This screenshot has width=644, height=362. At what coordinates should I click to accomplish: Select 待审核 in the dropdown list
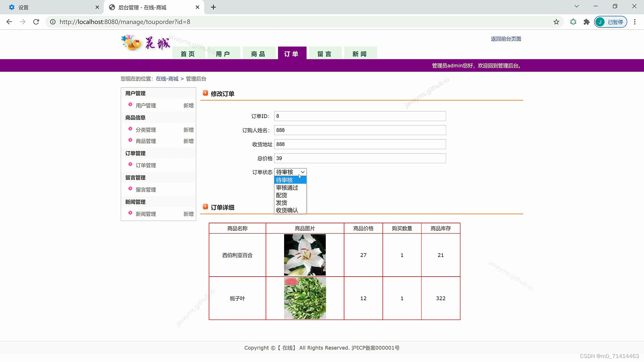(x=290, y=180)
